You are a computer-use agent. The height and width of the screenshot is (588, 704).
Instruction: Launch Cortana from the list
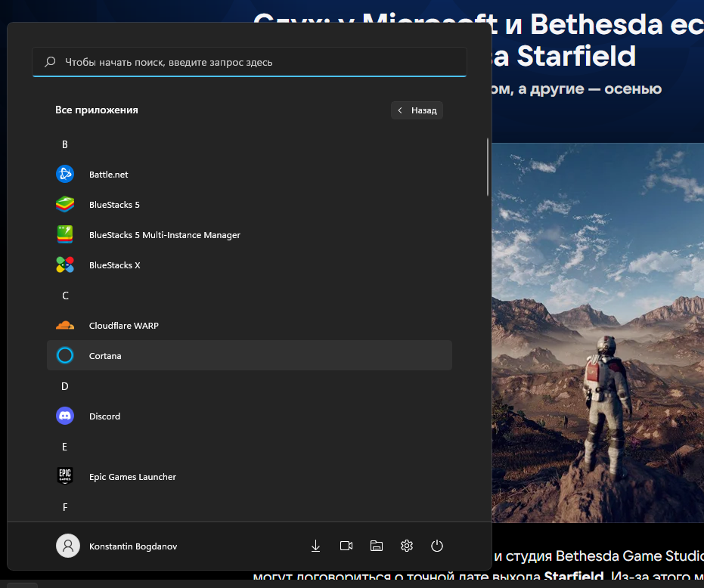click(x=105, y=356)
